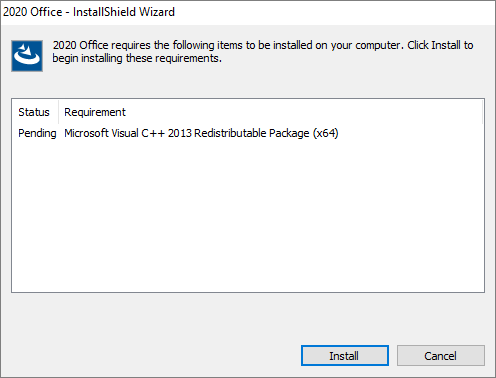
Task: Click the blue InstallShield installer icon
Action: pyautogui.click(x=27, y=56)
